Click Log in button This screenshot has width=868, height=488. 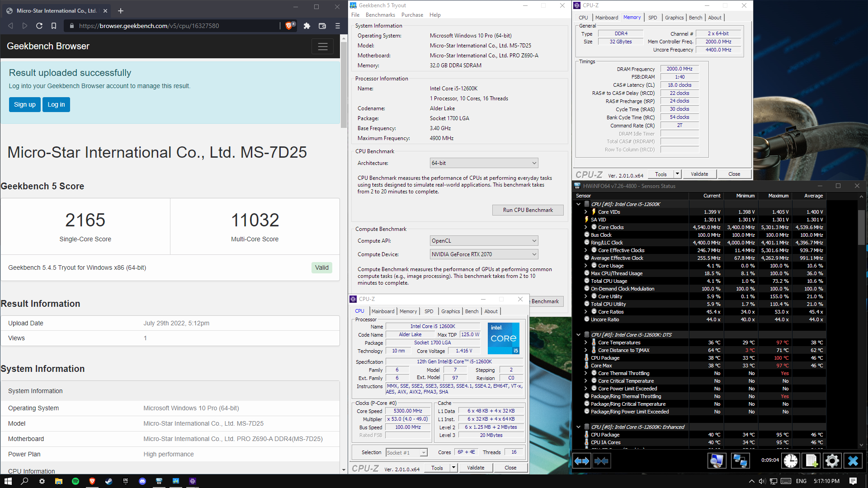57,105
